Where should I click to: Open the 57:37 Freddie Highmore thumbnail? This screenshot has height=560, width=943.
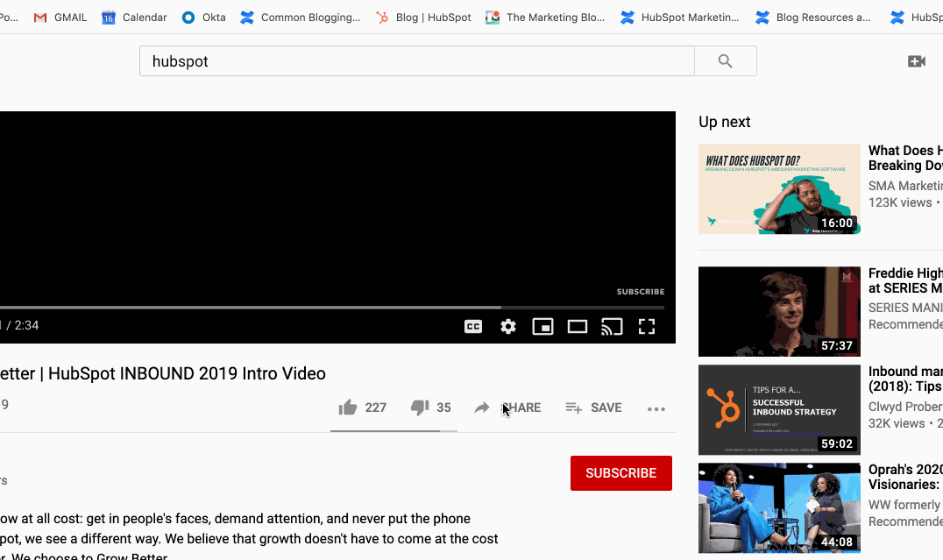779,312
